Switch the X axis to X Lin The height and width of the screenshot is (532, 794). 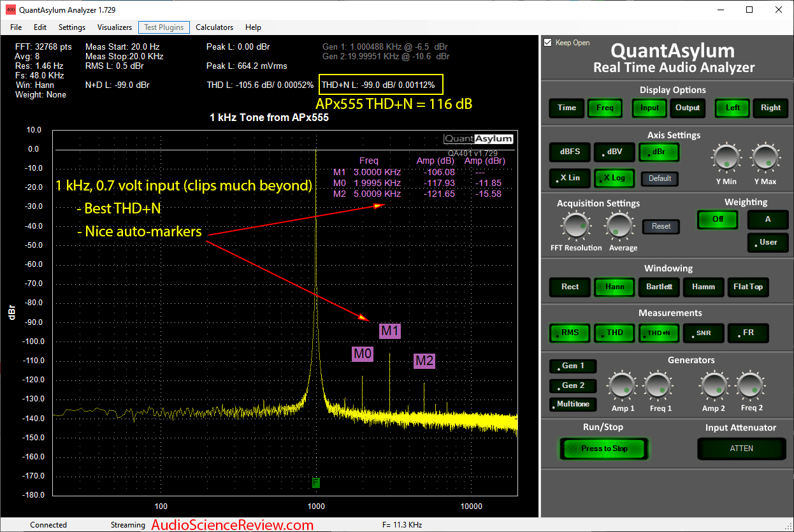[x=570, y=178]
